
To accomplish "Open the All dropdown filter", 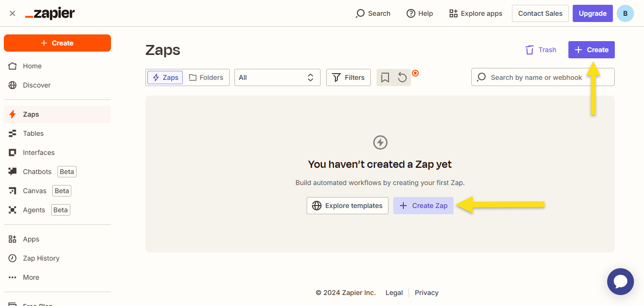I will [278, 77].
